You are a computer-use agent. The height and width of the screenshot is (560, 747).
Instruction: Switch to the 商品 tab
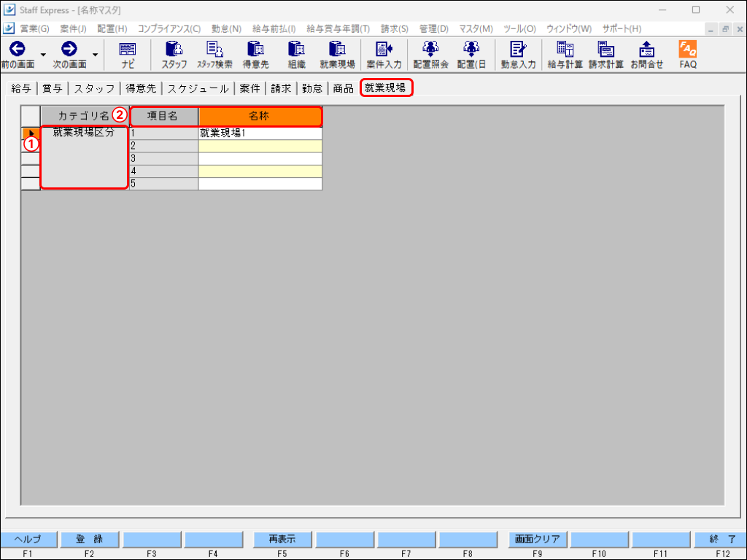coord(344,88)
